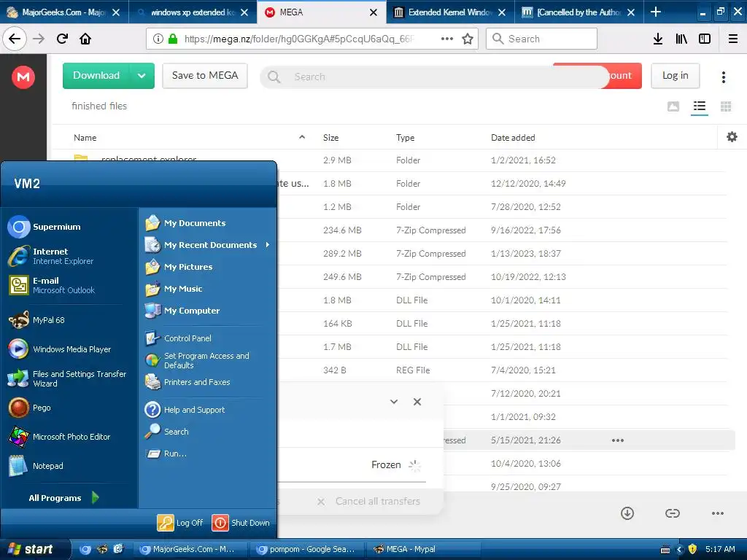Bookmark this page with star icon
The width and height of the screenshot is (747, 560).
click(x=468, y=39)
